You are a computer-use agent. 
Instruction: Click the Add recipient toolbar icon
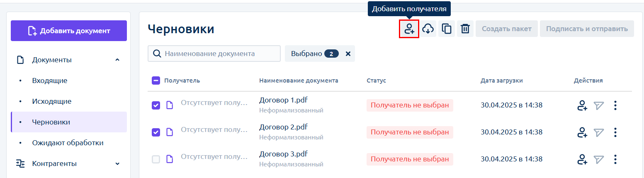(x=409, y=29)
